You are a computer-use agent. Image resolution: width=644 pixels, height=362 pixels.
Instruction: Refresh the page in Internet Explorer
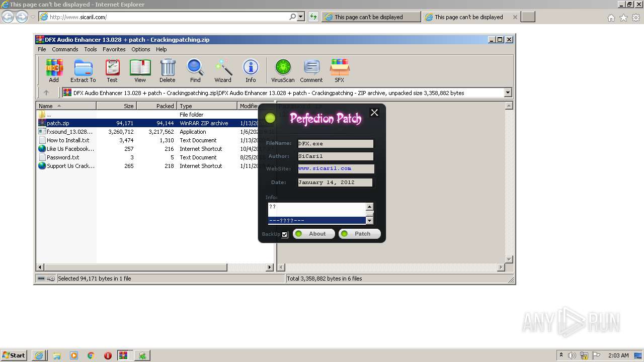pos(313,17)
